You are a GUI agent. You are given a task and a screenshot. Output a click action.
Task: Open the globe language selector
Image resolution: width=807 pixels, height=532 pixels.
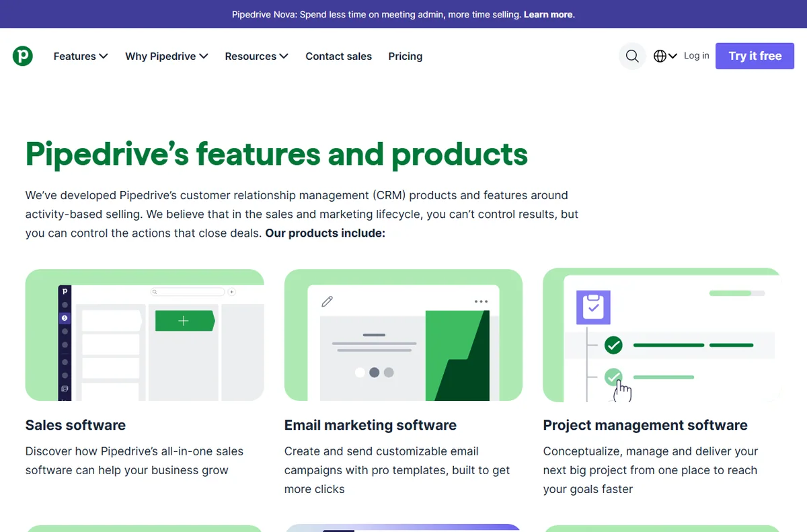tap(665, 56)
